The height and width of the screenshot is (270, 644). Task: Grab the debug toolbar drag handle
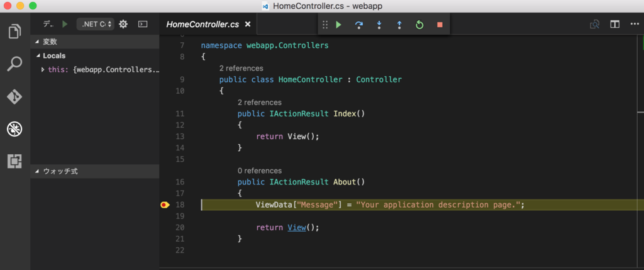(x=325, y=25)
